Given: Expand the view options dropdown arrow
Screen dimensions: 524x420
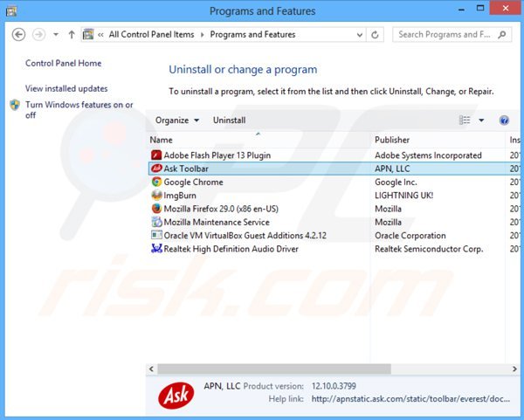Looking at the screenshot, I should [481, 120].
